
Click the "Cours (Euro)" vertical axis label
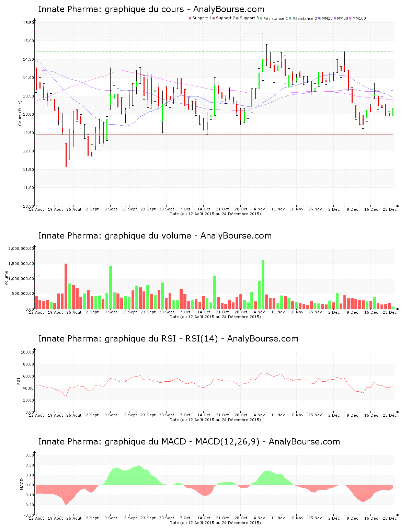20,113
